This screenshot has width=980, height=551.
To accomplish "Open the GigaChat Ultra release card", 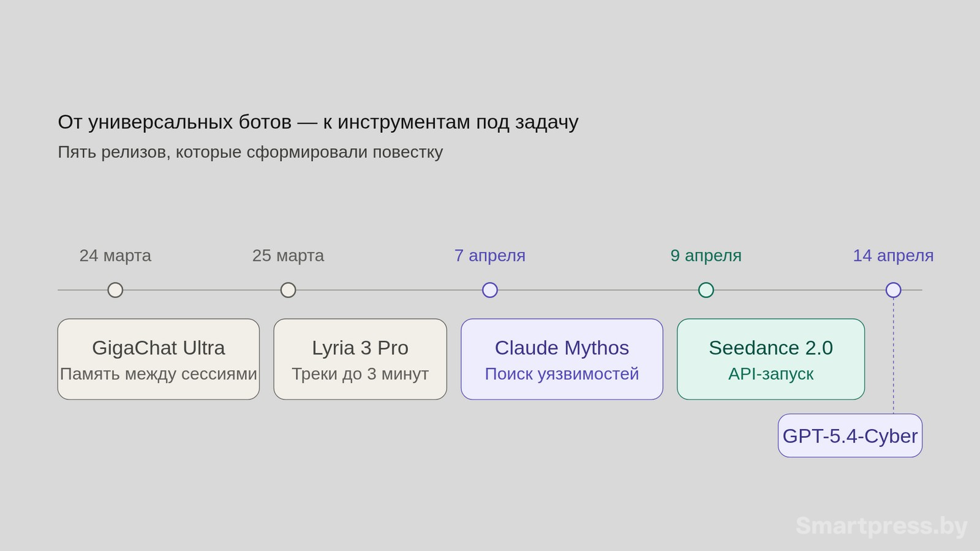I will 158,359.
